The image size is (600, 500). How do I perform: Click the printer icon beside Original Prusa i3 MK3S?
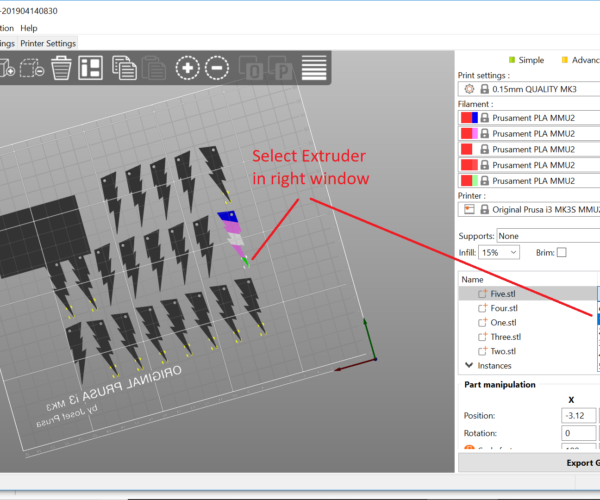coord(469,210)
